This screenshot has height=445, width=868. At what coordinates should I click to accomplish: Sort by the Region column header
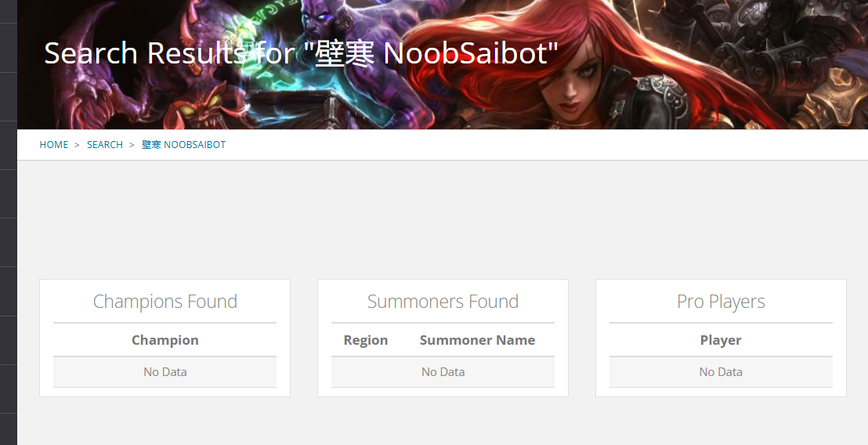point(365,340)
